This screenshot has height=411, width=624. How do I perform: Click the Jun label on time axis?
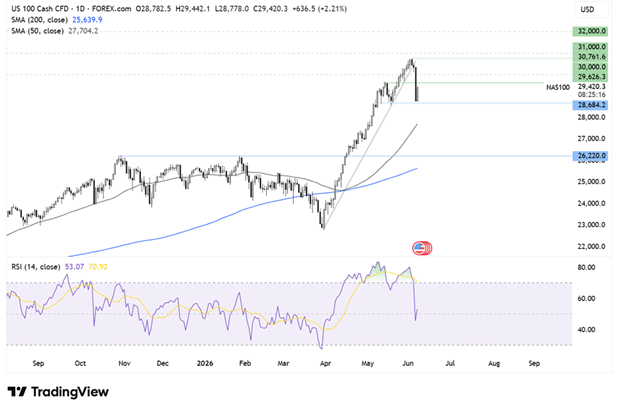coord(408,363)
